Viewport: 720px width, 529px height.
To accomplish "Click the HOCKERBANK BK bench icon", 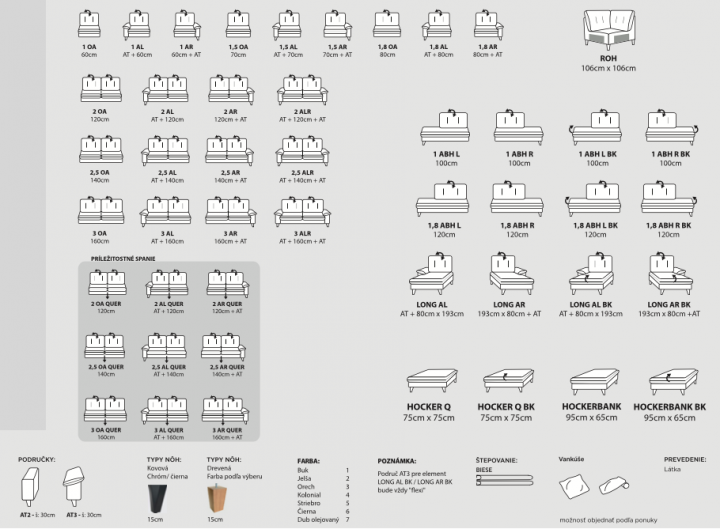I will point(669,381).
